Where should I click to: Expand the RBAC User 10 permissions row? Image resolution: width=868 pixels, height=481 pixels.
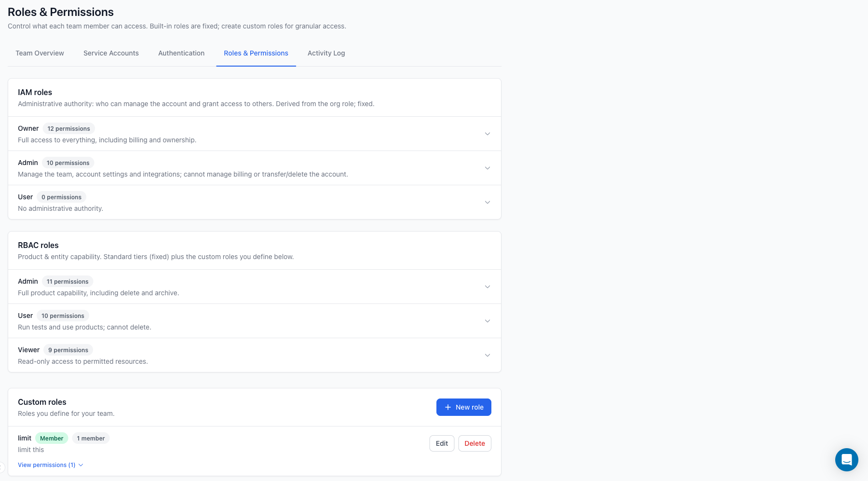pyautogui.click(x=255, y=321)
